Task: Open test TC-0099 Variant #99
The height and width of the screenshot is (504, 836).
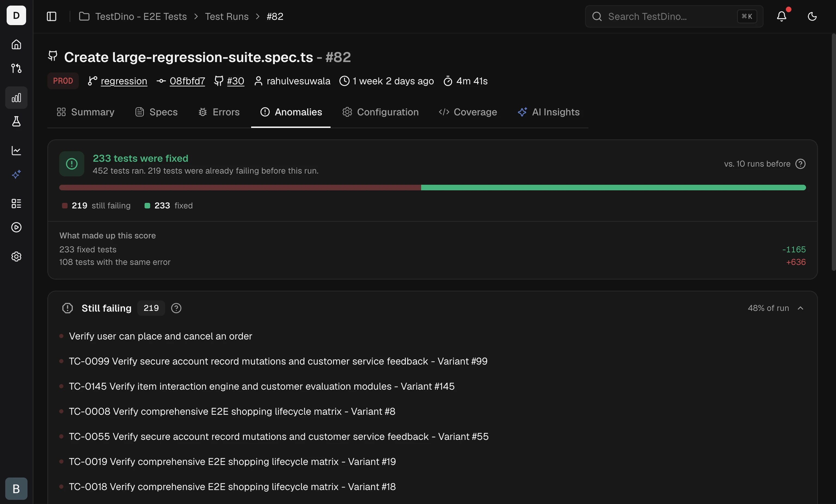Action: 278,361
